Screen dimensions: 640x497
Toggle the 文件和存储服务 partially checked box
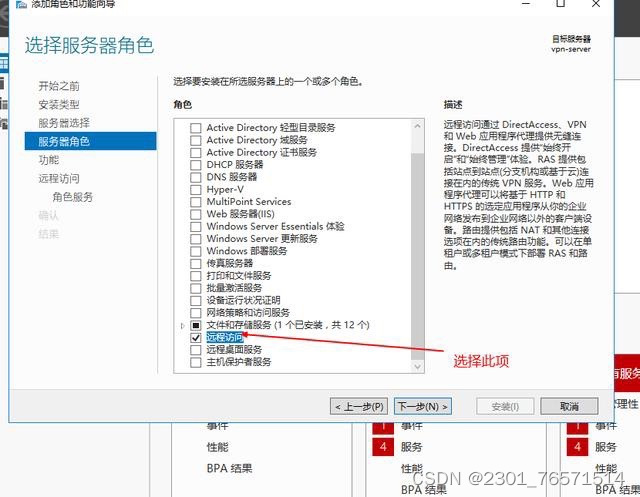pos(196,325)
